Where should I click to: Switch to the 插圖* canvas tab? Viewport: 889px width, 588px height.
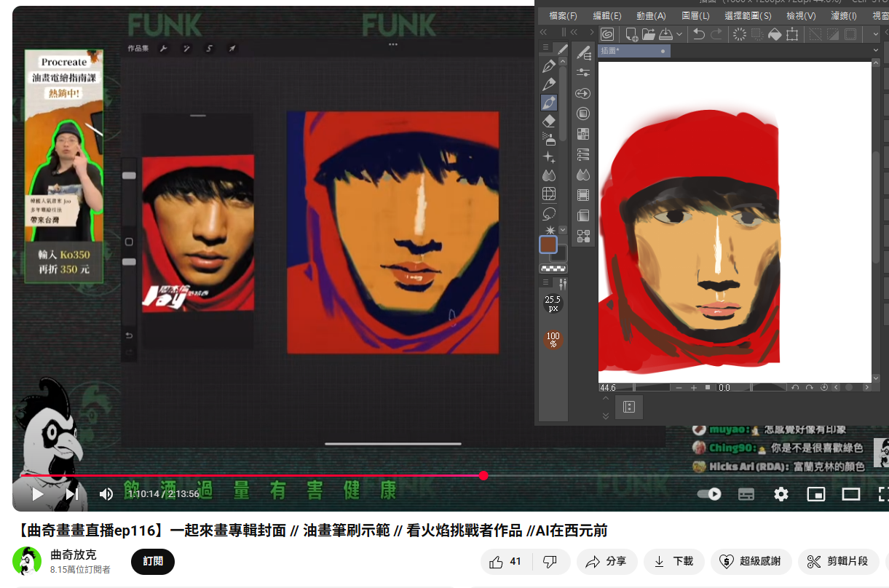(633, 51)
